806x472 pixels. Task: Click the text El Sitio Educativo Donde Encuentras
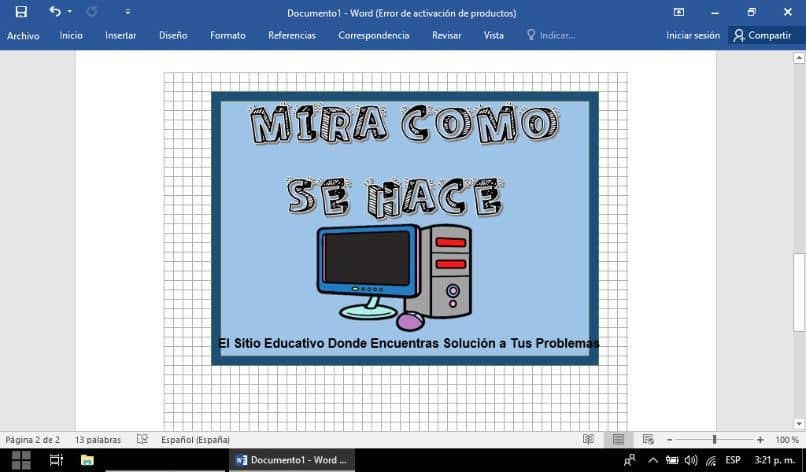pyautogui.click(x=328, y=343)
